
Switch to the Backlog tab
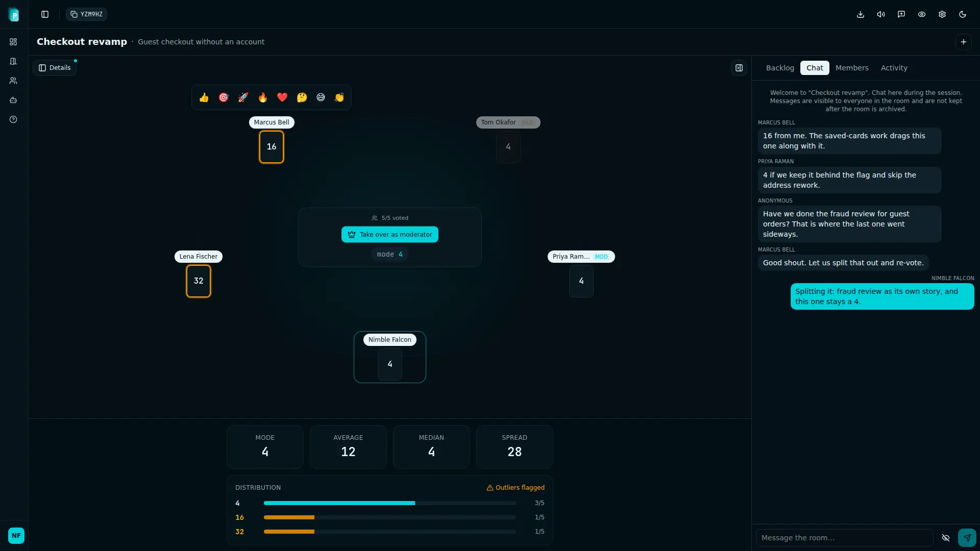[x=780, y=68]
